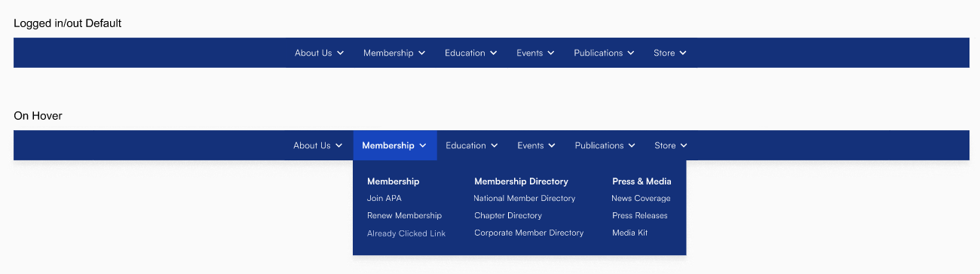Open Press Releases link
Image resolution: width=980 pixels, height=274 pixels.
coord(640,215)
